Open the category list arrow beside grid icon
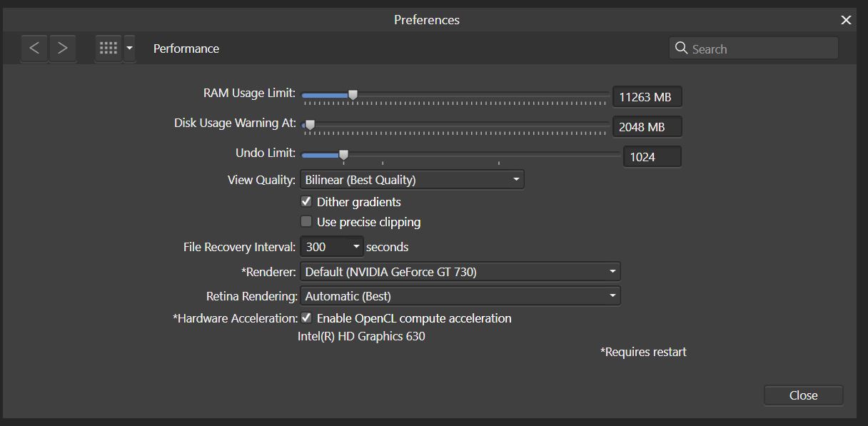This screenshot has height=426, width=868. coord(129,49)
